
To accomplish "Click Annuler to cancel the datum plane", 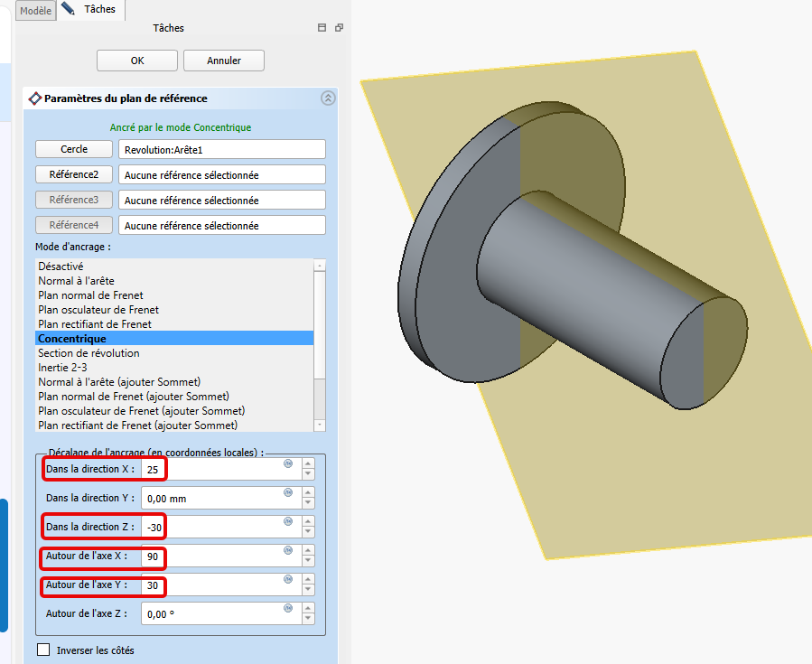I will [x=224, y=61].
